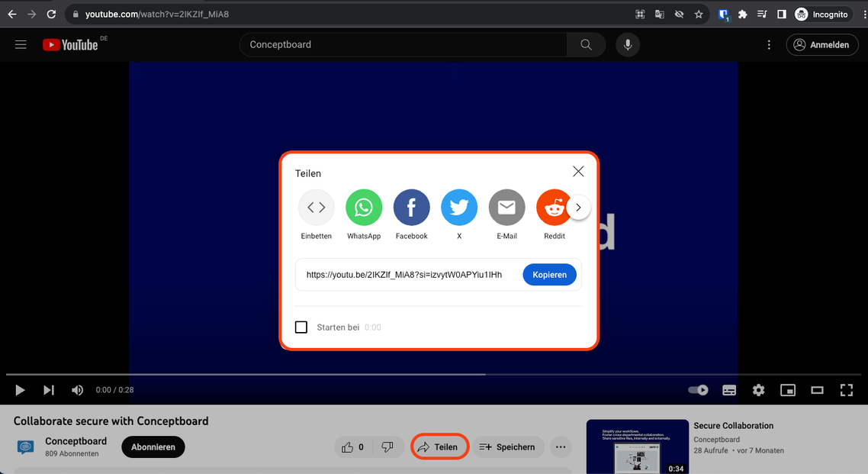
Task: Mute the video volume
Action: [x=78, y=390]
